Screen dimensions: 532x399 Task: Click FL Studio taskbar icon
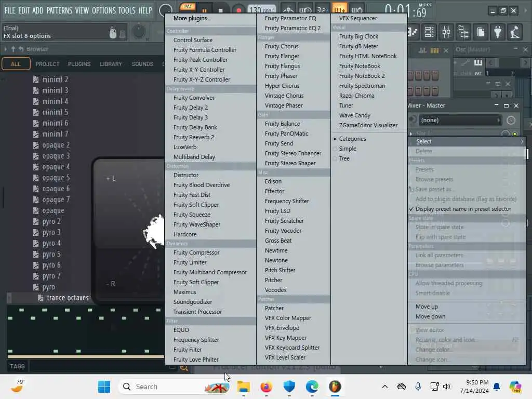335,387
